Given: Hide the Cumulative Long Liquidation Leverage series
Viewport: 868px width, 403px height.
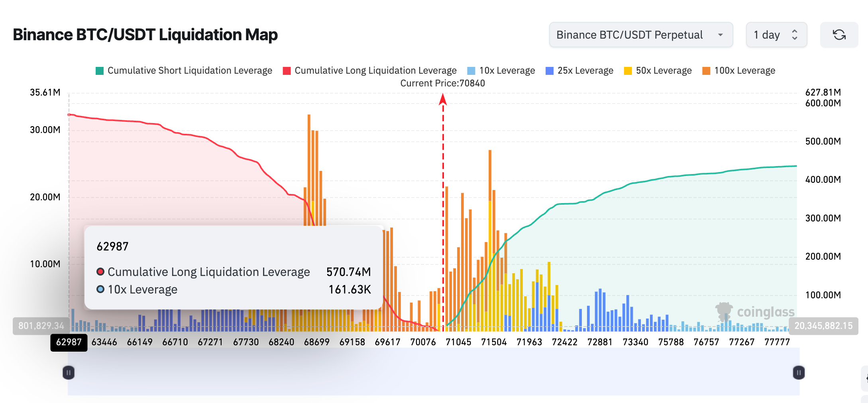Looking at the screenshot, I should pyautogui.click(x=375, y=70).
